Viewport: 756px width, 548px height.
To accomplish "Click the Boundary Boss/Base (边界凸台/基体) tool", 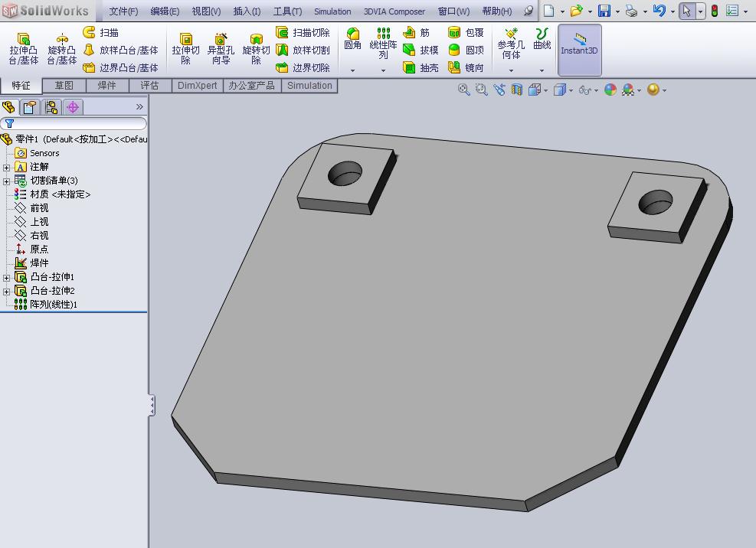I will [x=120, y=67].
